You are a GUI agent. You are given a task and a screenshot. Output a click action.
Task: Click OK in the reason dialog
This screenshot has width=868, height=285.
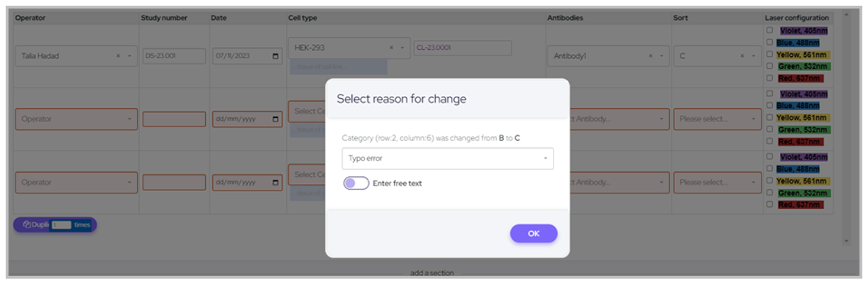click(x=533, y=234)
